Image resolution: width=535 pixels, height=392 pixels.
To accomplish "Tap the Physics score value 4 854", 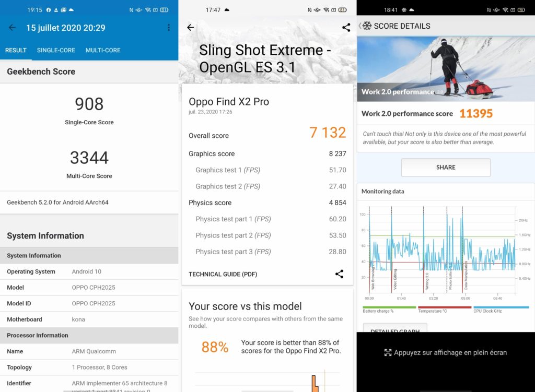I will (338, 203).
